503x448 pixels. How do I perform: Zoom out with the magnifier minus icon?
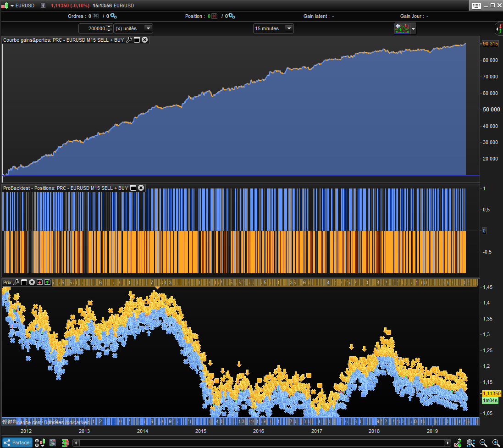pos(483,442)
